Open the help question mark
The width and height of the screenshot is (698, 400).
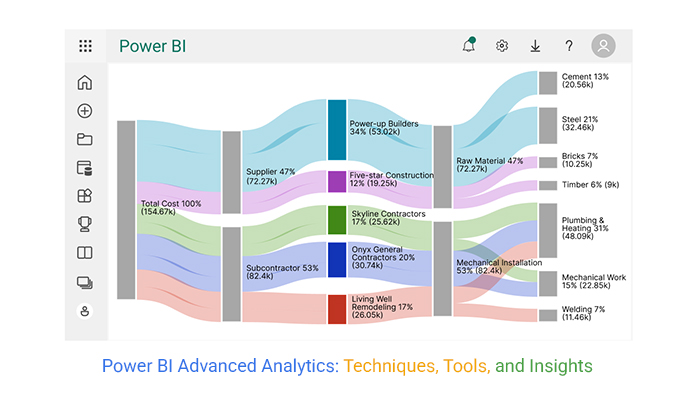pos(569,46)
